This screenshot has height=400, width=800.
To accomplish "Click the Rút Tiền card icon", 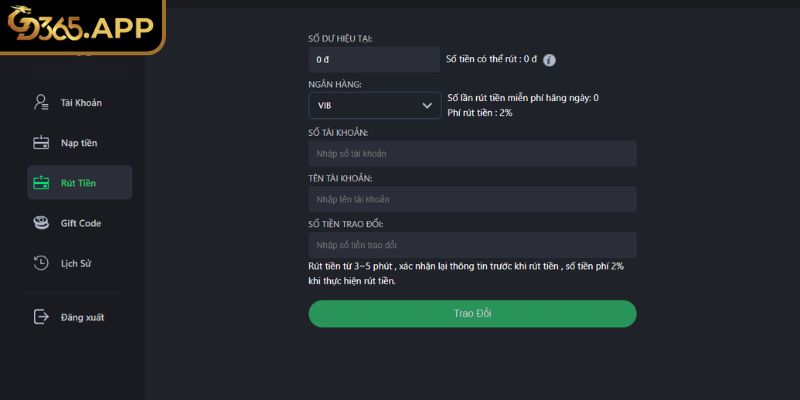I will [x=41, y=183].
